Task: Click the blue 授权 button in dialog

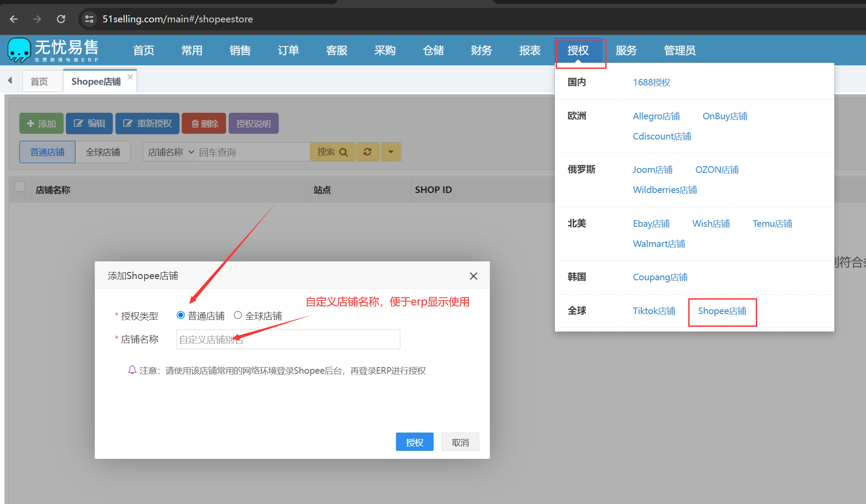Action: coord(414,442)
